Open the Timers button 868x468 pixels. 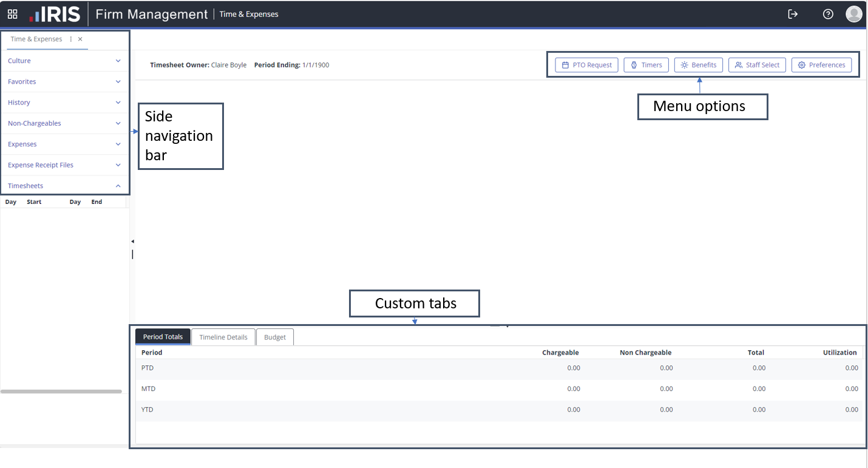click(646, 65)
